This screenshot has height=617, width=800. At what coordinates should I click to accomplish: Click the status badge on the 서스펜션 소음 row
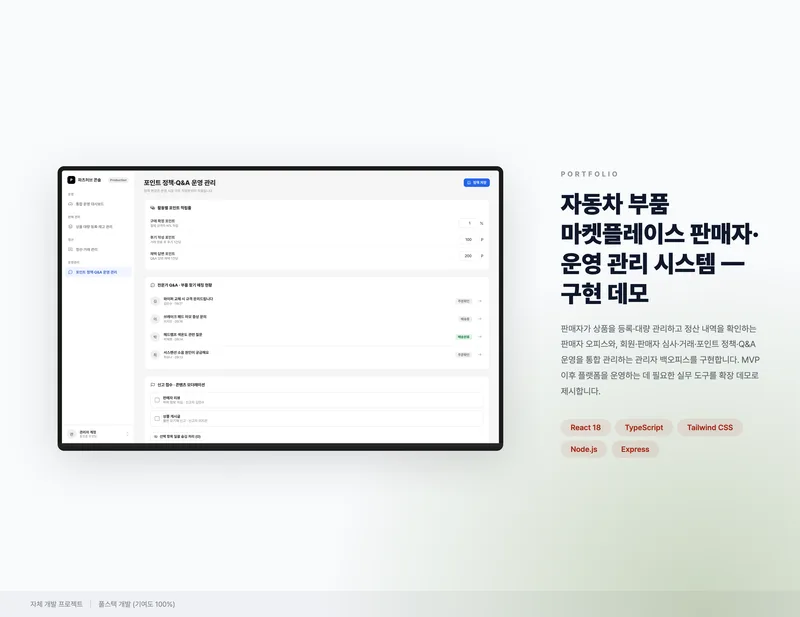(463, 355)
